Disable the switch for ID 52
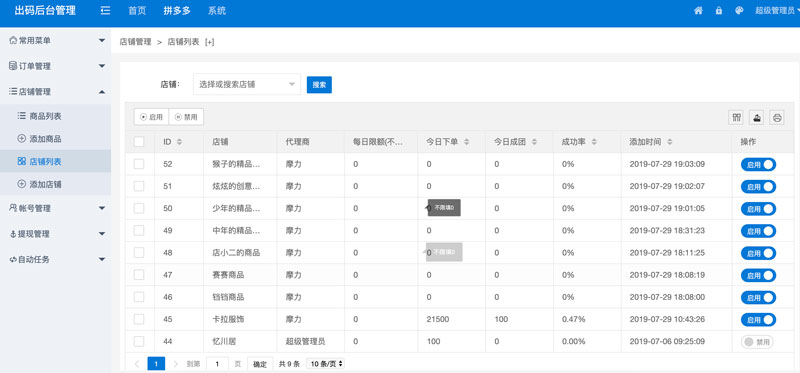This screenshot has width=800, height=373. (x=758, y=164)
